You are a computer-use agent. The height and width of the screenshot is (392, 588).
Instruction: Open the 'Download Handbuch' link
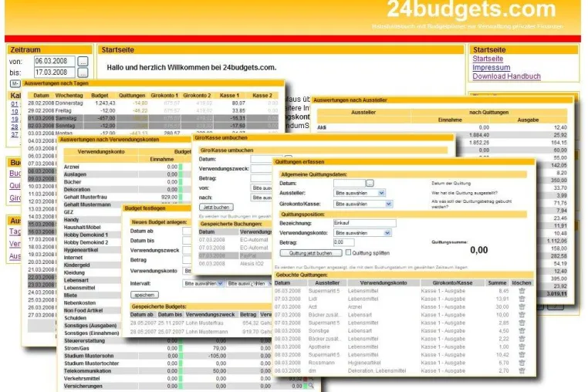tap(507, 76)
